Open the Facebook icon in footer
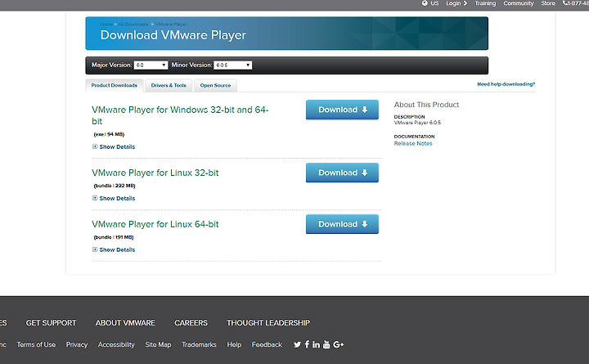 [x=307, y=344]
